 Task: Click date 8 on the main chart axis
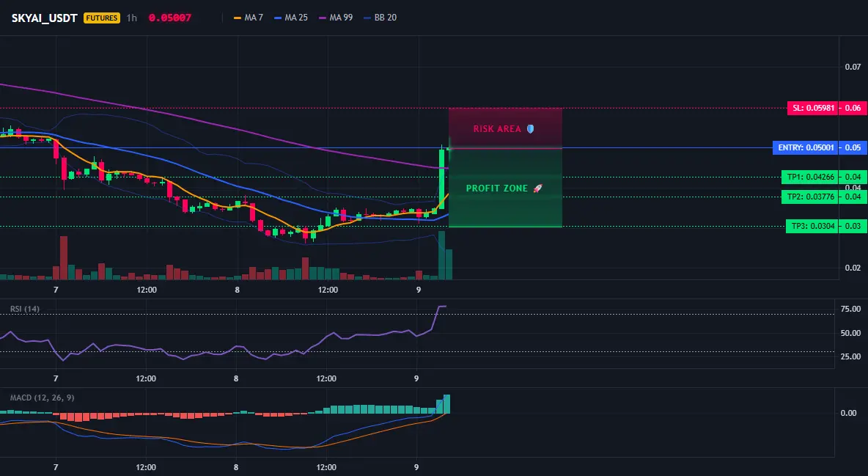(x=237, y=290)
